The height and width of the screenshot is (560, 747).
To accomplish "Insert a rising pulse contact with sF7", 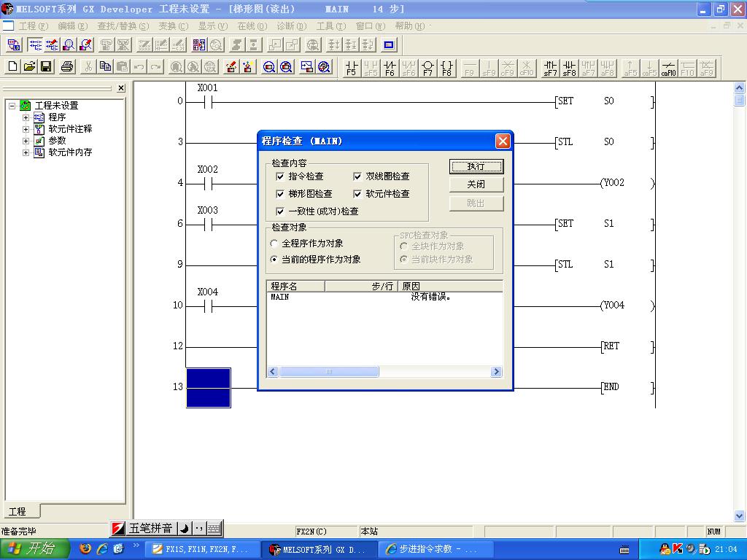I will click(550, 68).
